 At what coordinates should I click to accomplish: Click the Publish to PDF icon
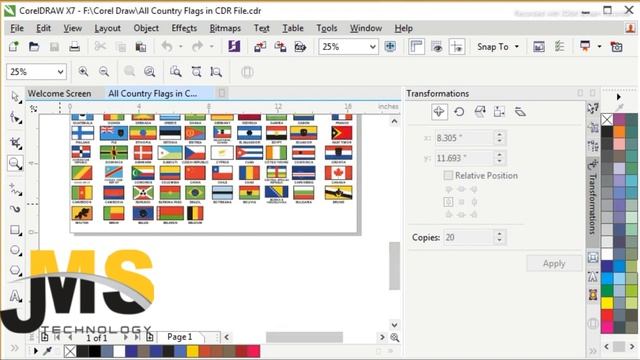[300, 47]
